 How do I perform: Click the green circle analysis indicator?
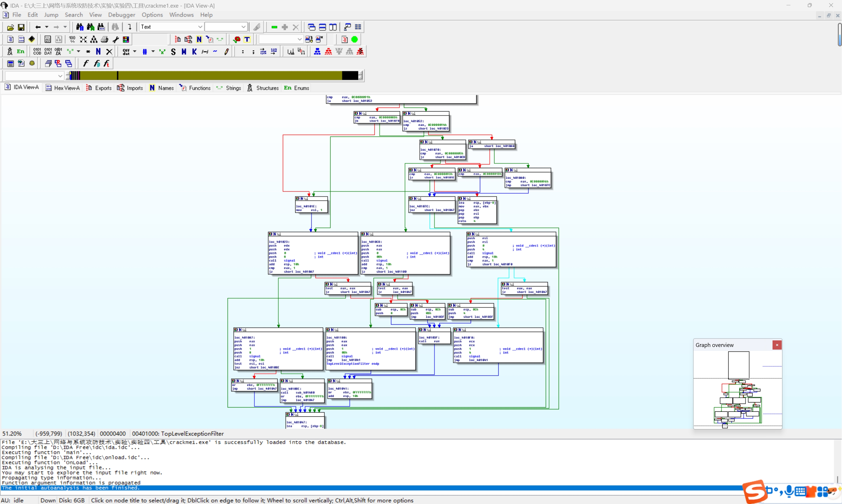(354, 39)
